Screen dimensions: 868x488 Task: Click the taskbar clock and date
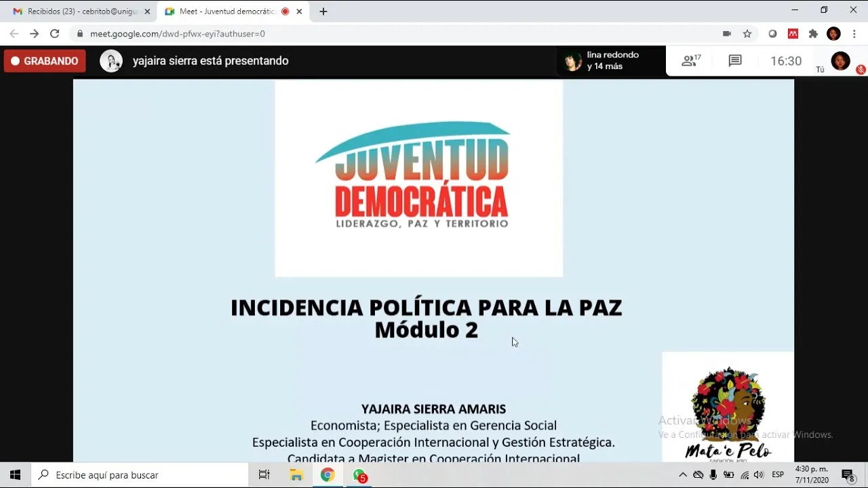click(812, 475)
